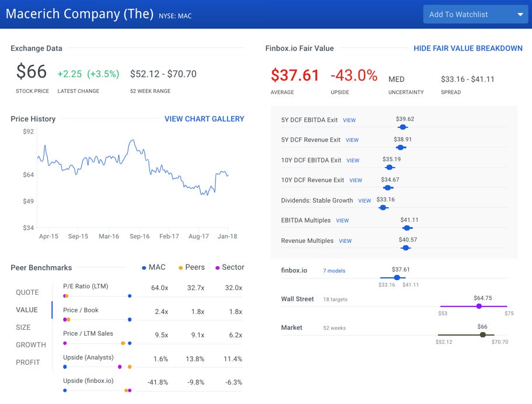Screen dimensions: 532x404
Task: Click the $37.61 average fair value
Action: 295,75
